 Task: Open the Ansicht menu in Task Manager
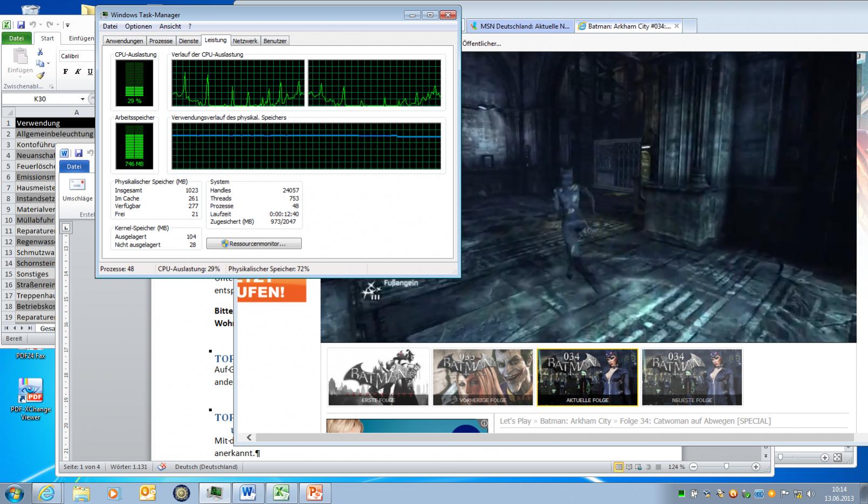pyautogui.click(x=170, y=26)
